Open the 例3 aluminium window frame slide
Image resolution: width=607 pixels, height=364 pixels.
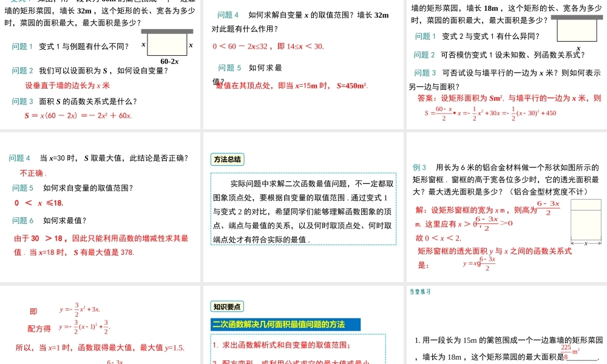(507, 207)
